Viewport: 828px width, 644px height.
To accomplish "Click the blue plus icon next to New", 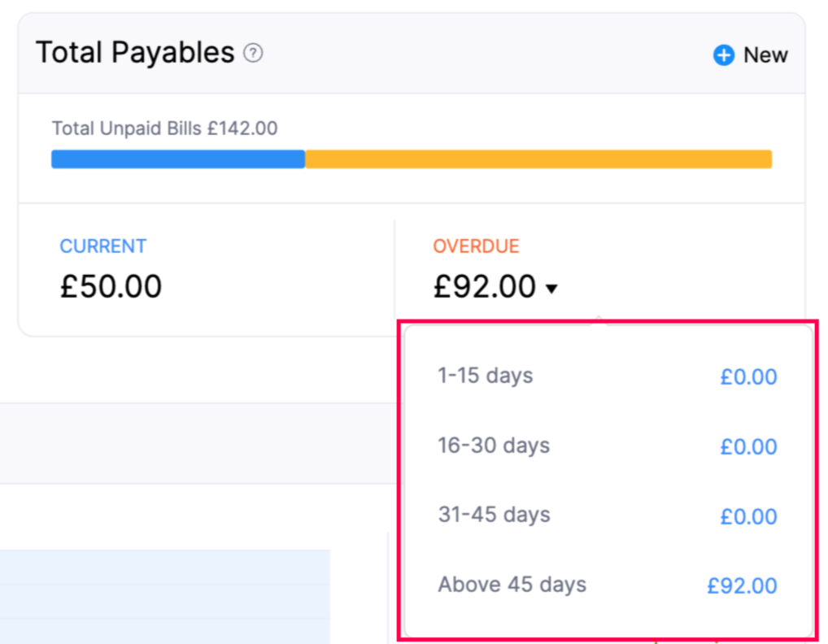I will click(723, 55).
